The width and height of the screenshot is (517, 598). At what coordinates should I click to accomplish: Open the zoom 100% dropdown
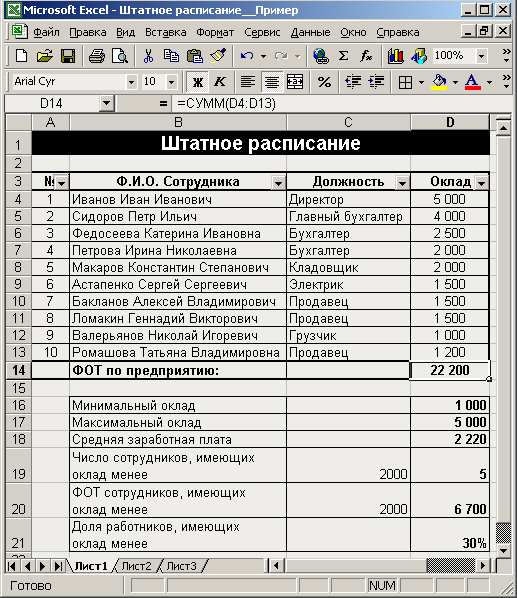tap(482, 56)
